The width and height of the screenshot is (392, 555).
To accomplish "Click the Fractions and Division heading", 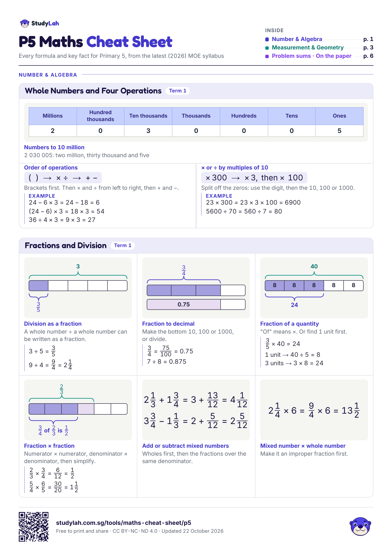I will click(66, 246).
